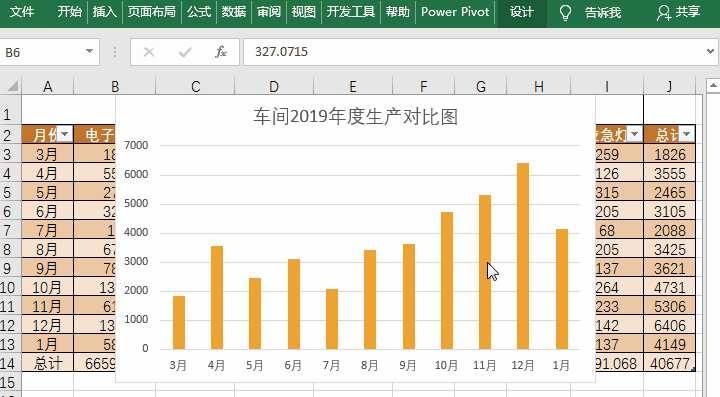Open the 设计 ribbon tab
The height and width of the screenshot is (397, 720).
[x=522, y=11]
